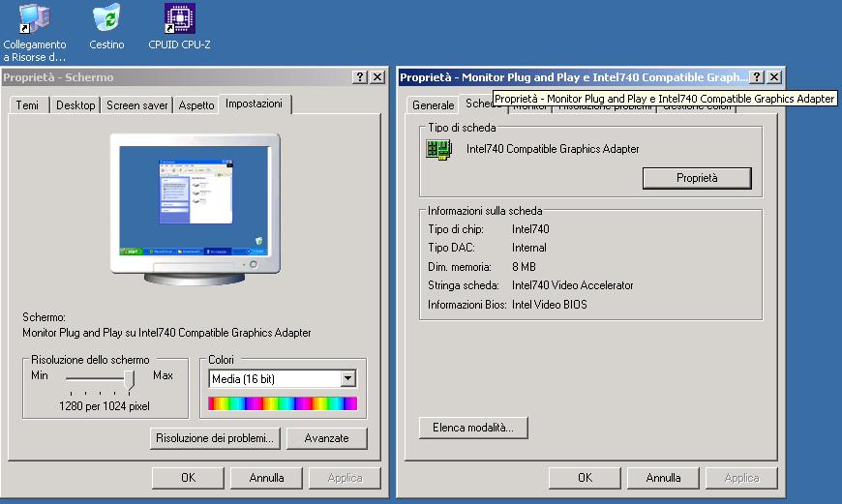This screenshot has width=842, height=504.
Task: Click the Colori combo box arrow
Action: click(348, 379)
